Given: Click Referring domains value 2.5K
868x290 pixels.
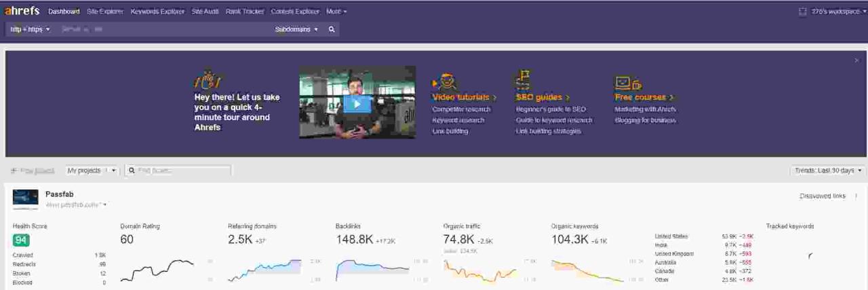Looking at the screenshot, I should pyautogui.click(x=240, y=239).
